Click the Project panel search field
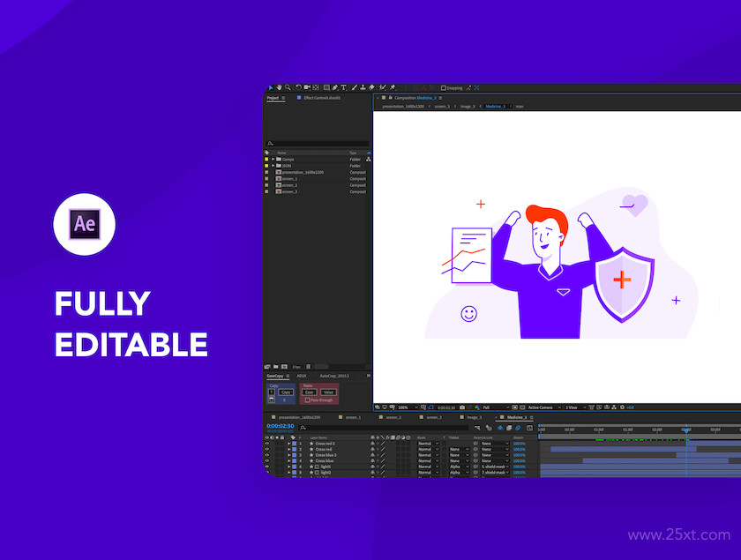This screenshot has width=741, height=560. tap(317, 143)
